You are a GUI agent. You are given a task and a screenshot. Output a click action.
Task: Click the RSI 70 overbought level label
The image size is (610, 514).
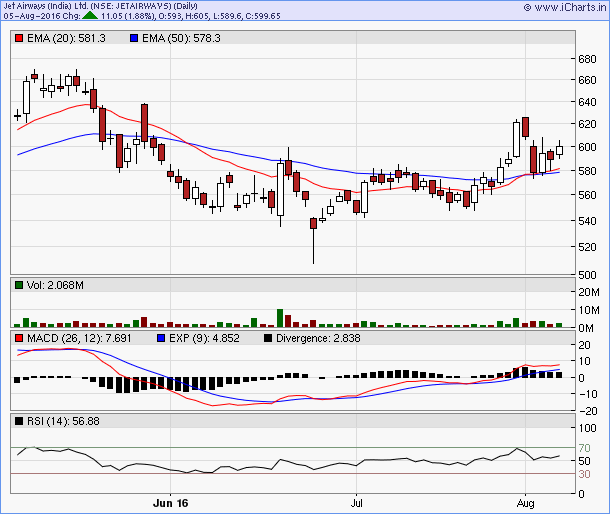(584, 448)
